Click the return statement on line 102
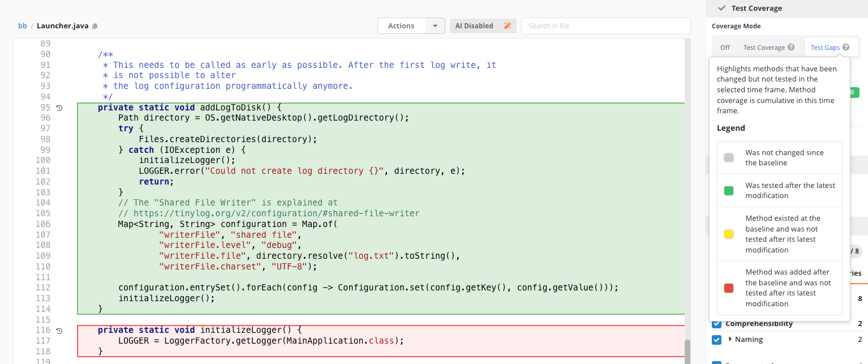868x364 pixels. click(156, 182)
